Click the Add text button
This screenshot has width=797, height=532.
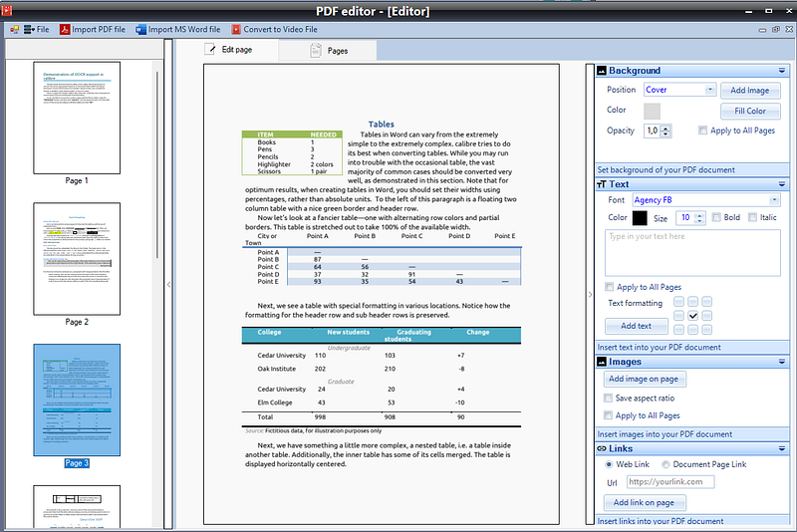[x=636, y=326]
